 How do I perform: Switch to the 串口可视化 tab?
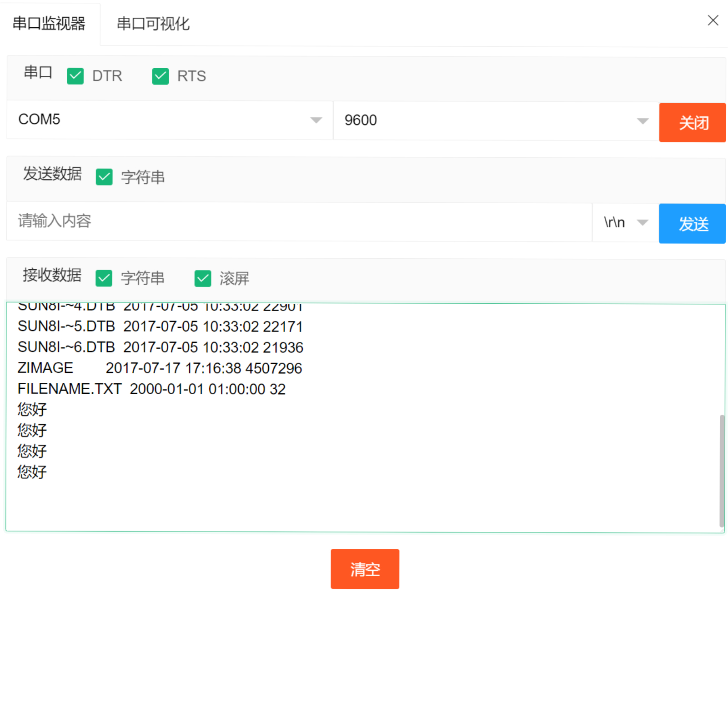(x=153, y=24)
